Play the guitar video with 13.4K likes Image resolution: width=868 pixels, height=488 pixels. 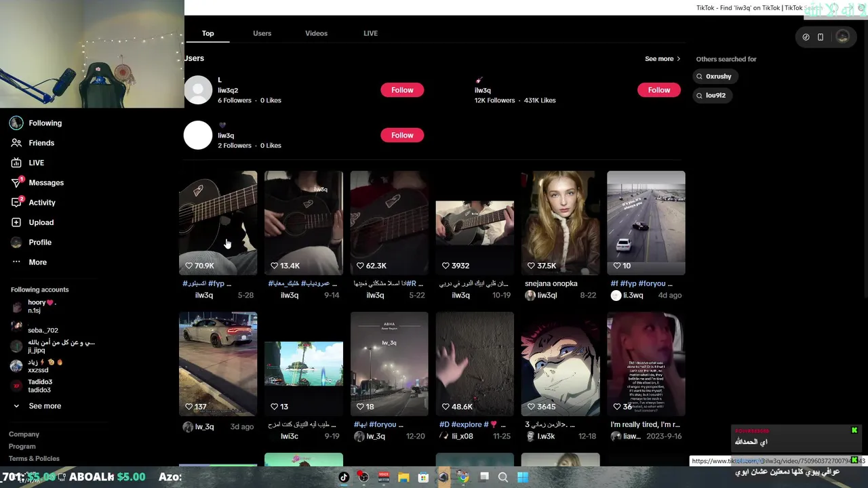304,223
